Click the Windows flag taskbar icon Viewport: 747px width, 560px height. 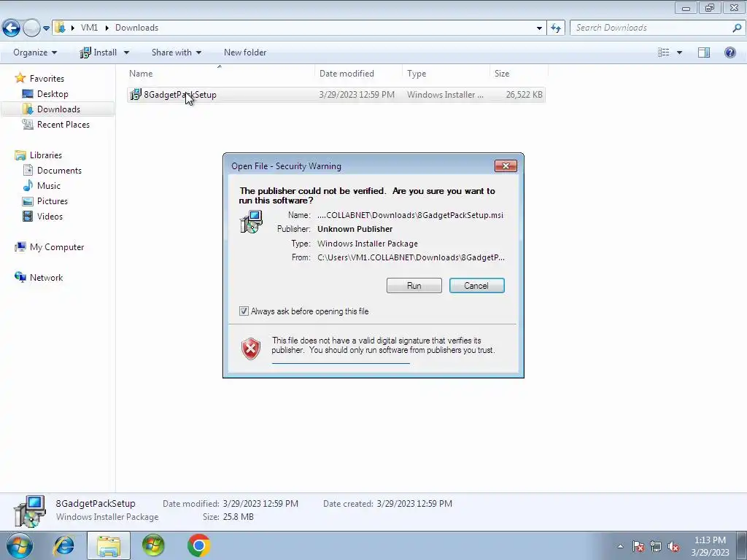(x=153, y=545)
